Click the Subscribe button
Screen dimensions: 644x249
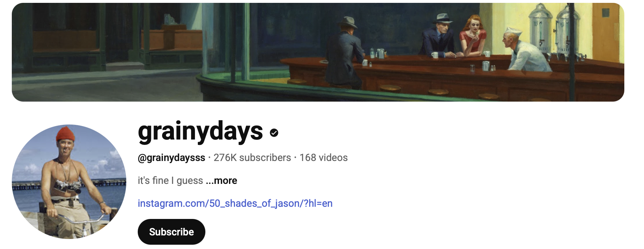click(171, 232)
